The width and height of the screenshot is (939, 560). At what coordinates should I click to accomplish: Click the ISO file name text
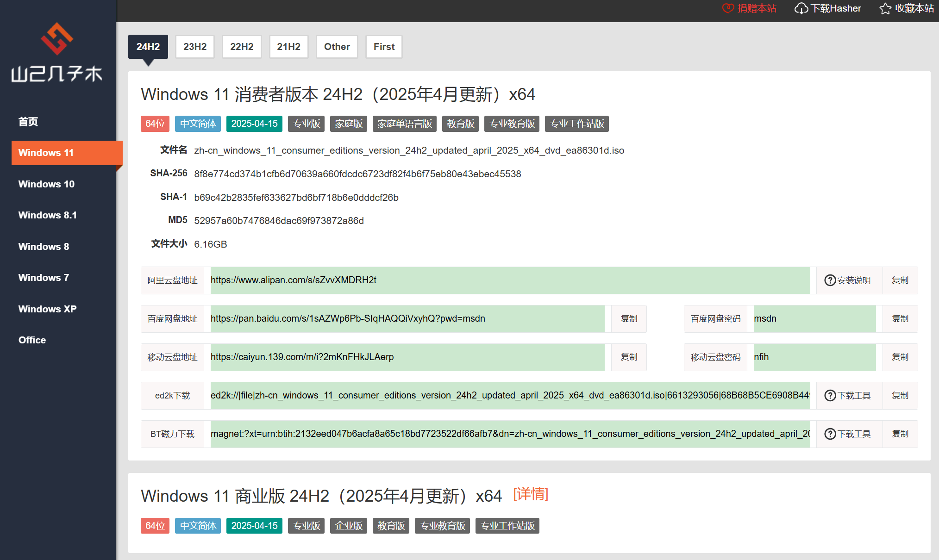tap(409, 150)
